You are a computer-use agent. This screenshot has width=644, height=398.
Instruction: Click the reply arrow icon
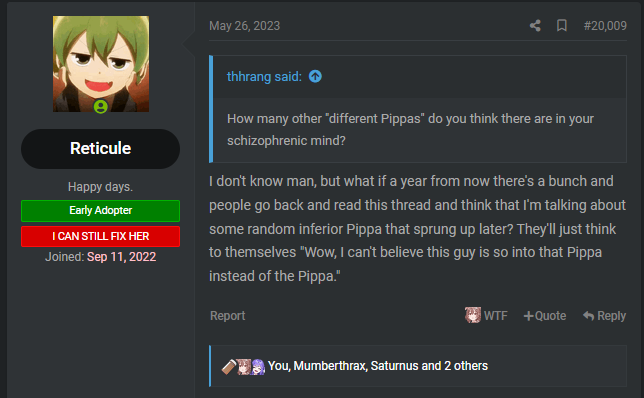click(x=588, y=315)
